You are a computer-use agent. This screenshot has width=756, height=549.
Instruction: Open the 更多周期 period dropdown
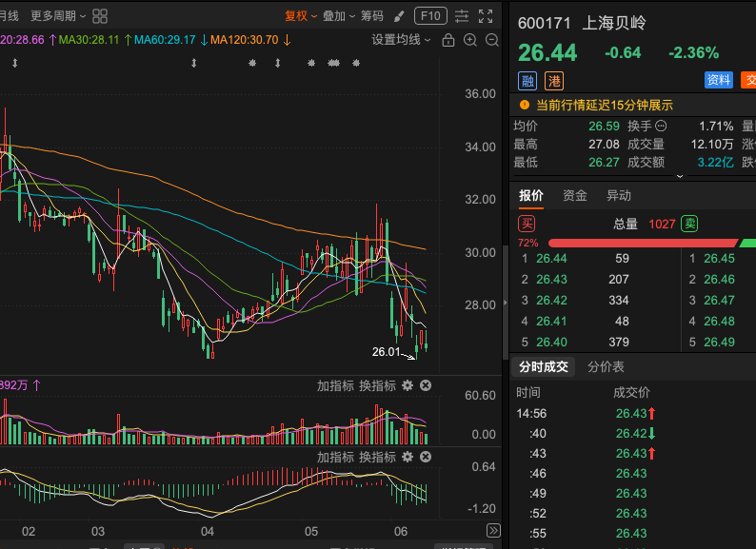coord(58,16)
